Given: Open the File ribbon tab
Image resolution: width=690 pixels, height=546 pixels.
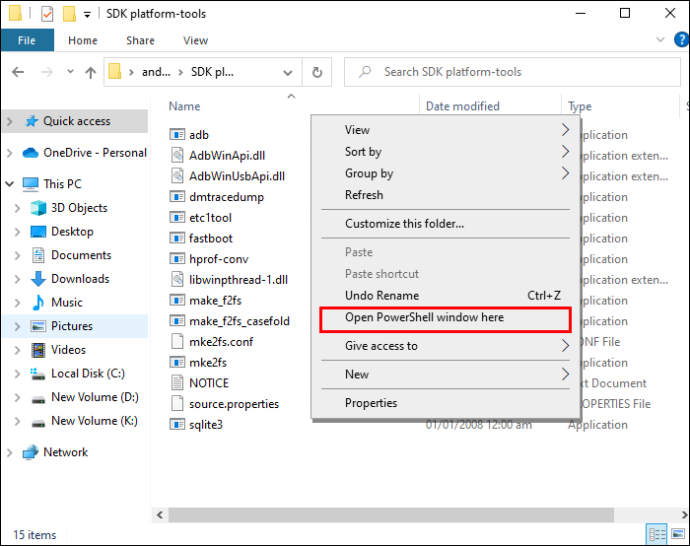Looking at the screenshot, I should [27, 40].
